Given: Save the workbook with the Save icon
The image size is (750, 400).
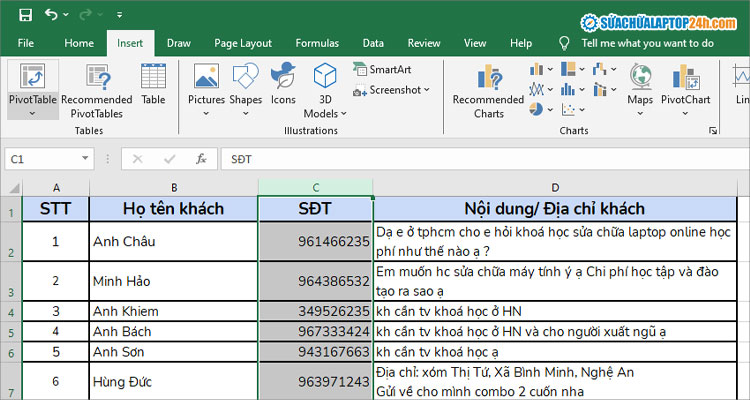Looking at the screenshot, I should pyautogui.click(x=25, y=16).
